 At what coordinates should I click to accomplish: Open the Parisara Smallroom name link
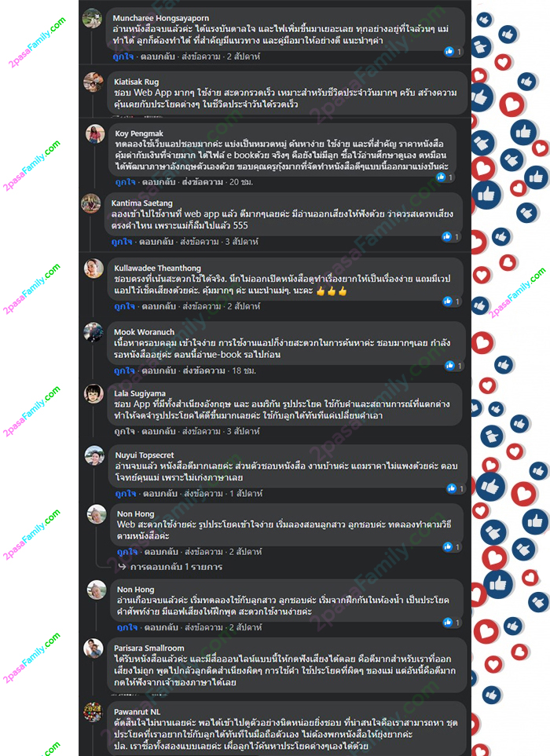click(x=148, y=648)
